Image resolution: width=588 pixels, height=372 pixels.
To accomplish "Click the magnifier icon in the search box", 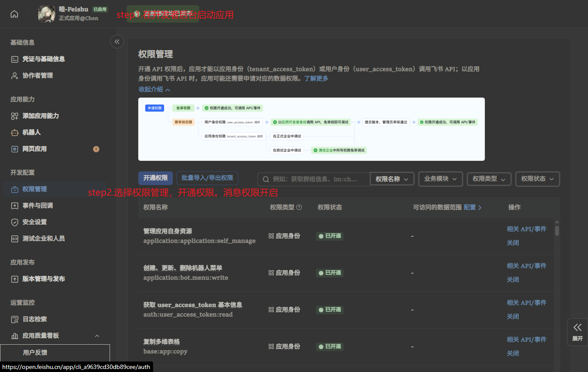I will (x=265, y=179).
